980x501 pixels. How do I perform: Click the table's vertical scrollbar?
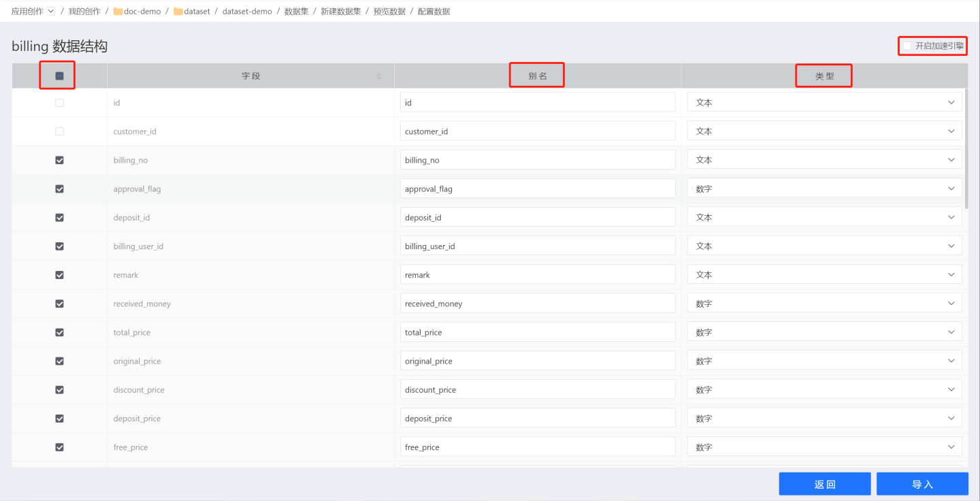click(x=966, y=150)
